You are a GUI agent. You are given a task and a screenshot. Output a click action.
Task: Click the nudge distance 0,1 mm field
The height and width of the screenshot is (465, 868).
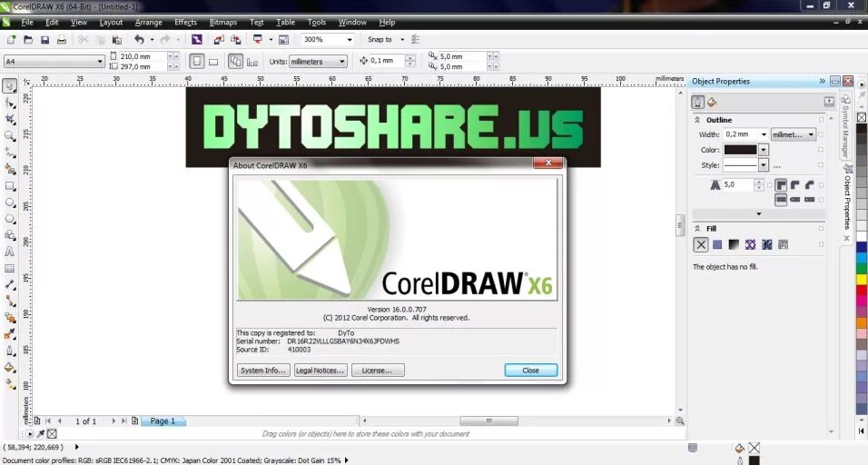point(387,61)
